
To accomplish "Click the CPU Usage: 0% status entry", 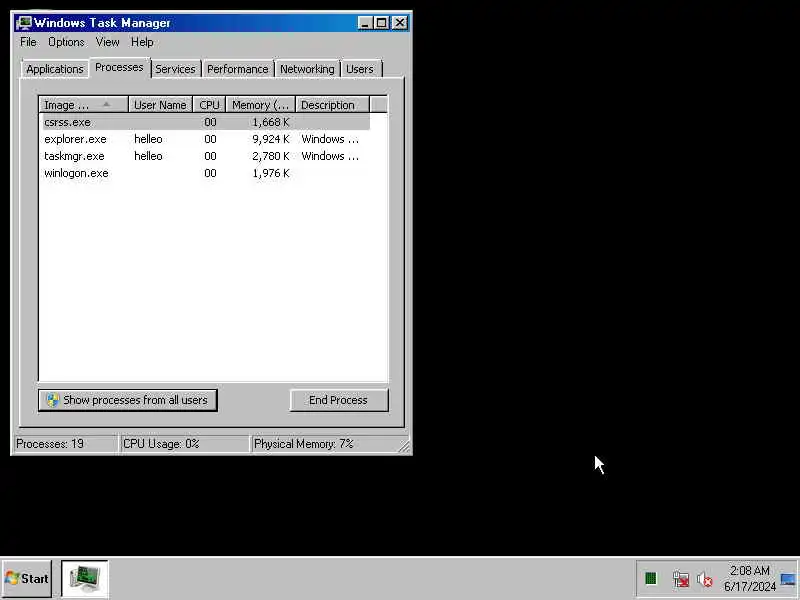I will (x=184, y=443).
